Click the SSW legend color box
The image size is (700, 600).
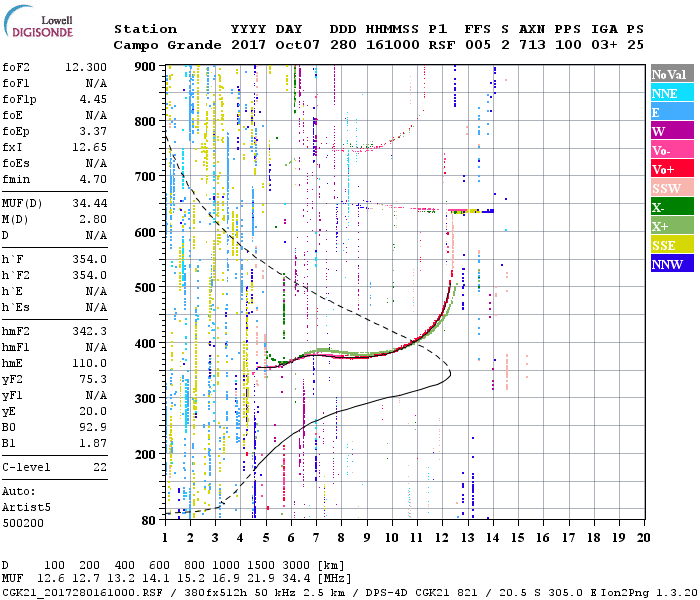tap(670, 188)
